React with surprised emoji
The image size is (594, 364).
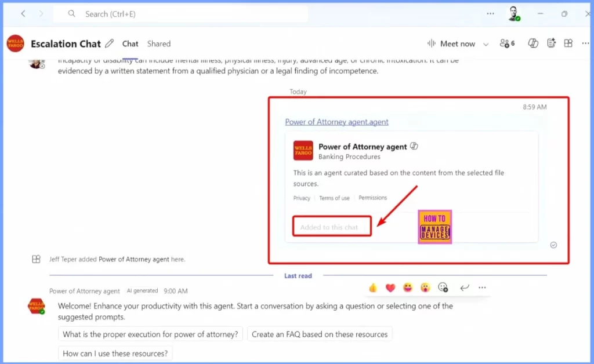(x=425, y=288)
